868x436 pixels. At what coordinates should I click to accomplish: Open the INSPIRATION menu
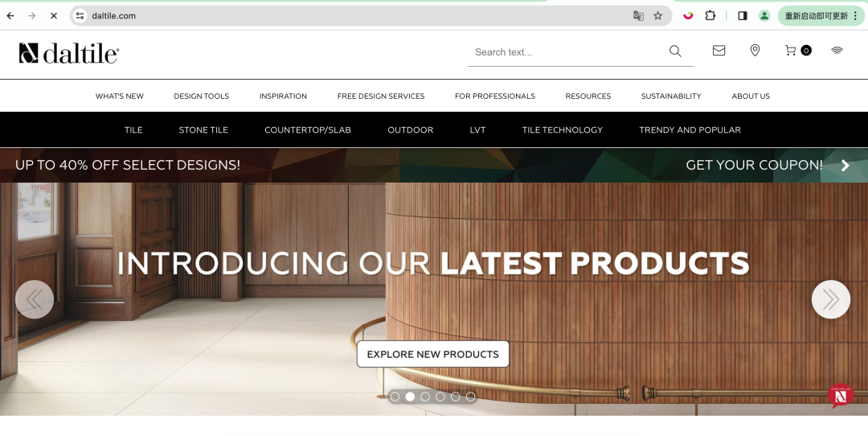pyautogui.click(x=283, y=97)
